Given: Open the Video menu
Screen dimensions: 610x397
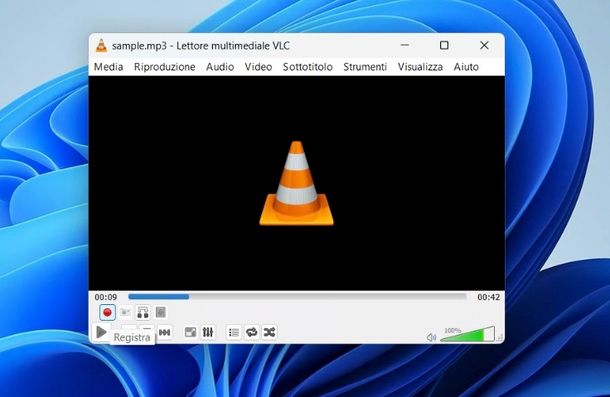Looking at the screenshot, I should pyautogui.click(x=258, y=67).
